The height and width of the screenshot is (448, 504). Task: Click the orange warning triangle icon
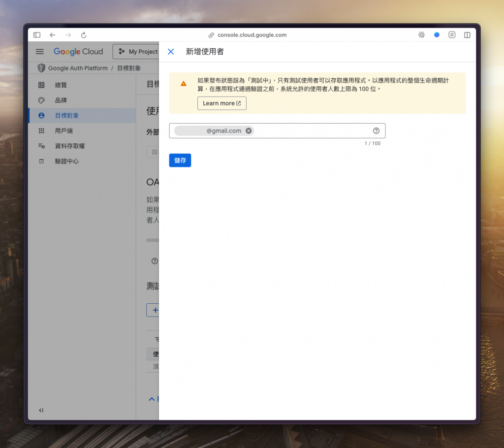(184, 84)
